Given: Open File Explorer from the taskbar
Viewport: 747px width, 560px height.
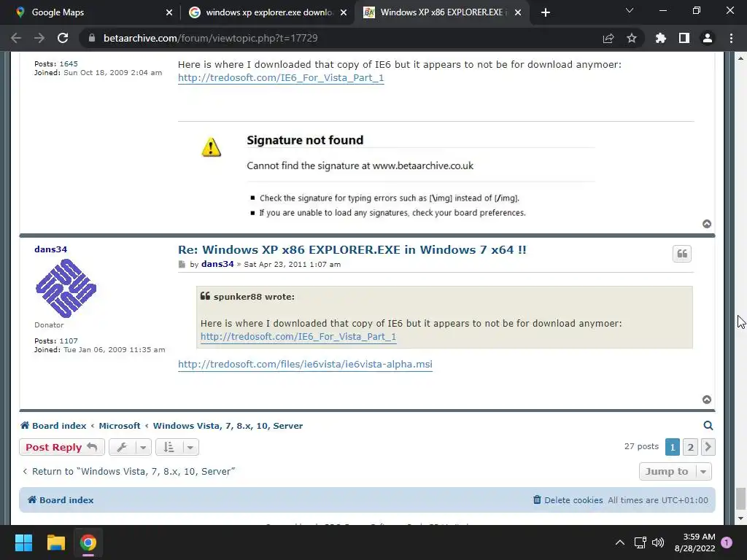Looking at the screenshot, I should (x=55, y=542).
